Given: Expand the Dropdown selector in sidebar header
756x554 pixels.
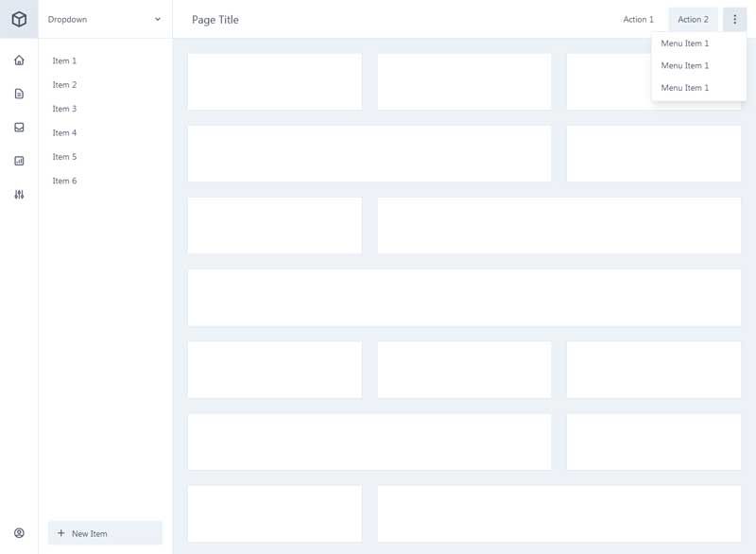Looking at the screenshot, I should [105, 19].
